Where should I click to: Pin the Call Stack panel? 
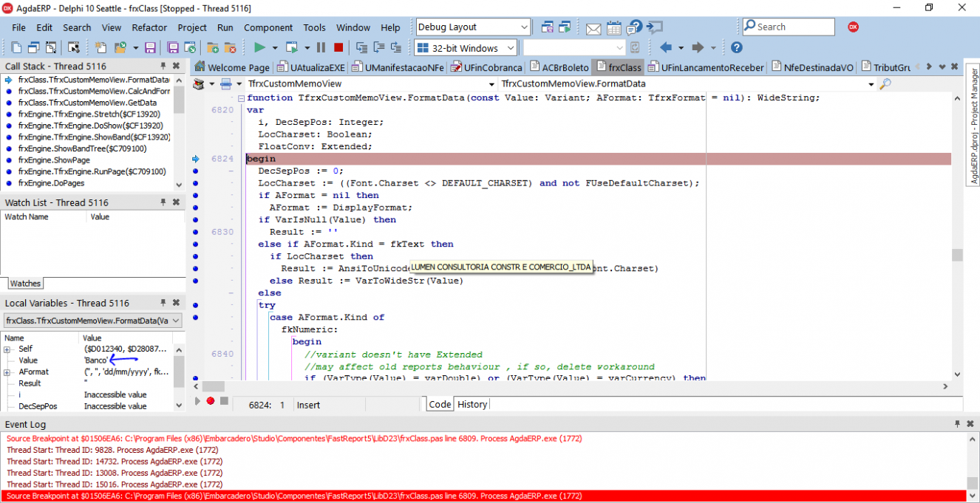coord(163,66)
